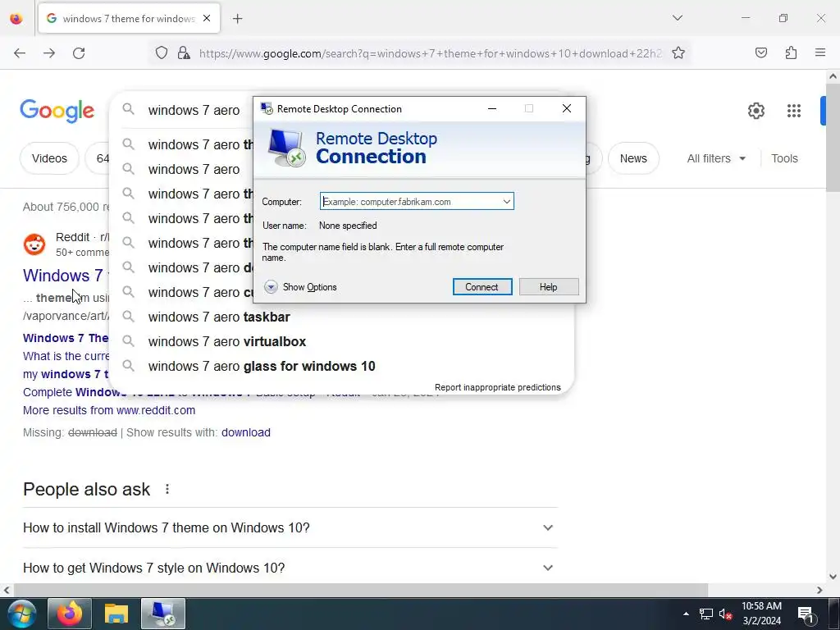Click the Reddit result favicon
This screenshot has height=630, width=840.
[34, 244]
